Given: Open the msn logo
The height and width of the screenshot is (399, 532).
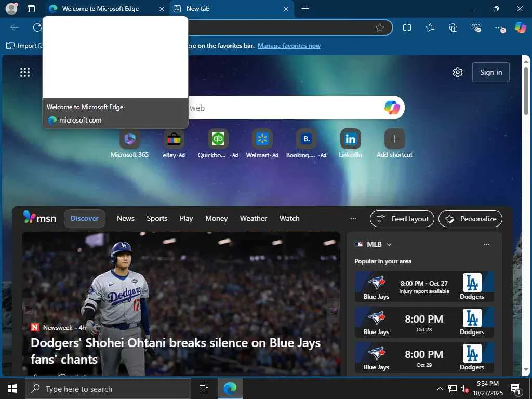Looking at the screenshot, I should tap(39, 218).
